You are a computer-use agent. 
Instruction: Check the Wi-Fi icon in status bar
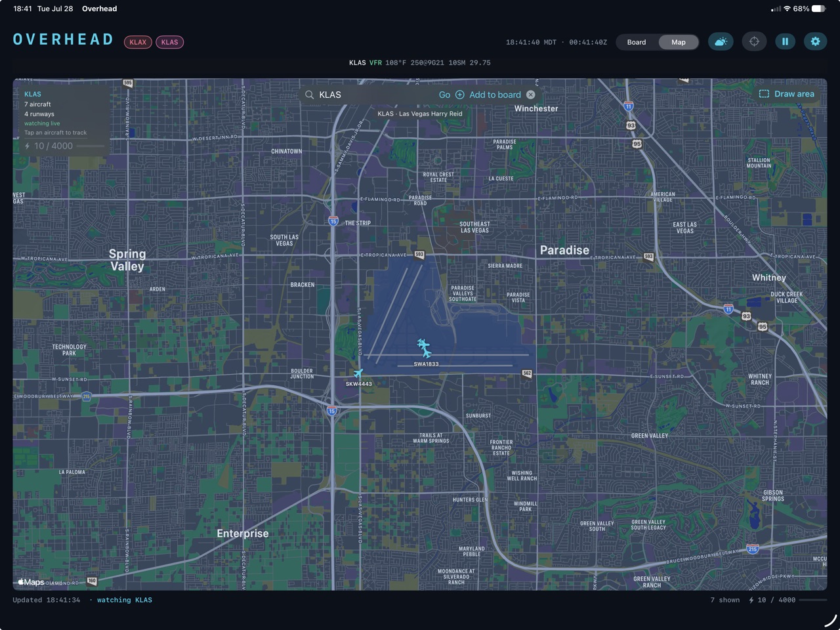787,9
